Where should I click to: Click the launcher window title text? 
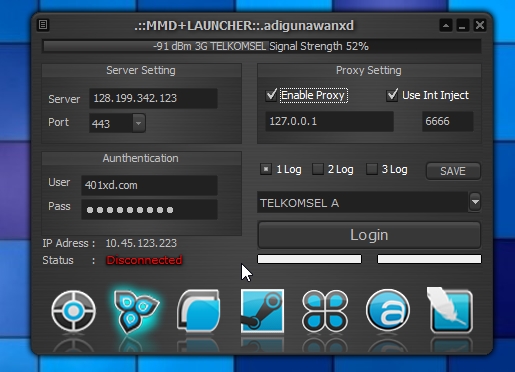click(x=244, y=25)
